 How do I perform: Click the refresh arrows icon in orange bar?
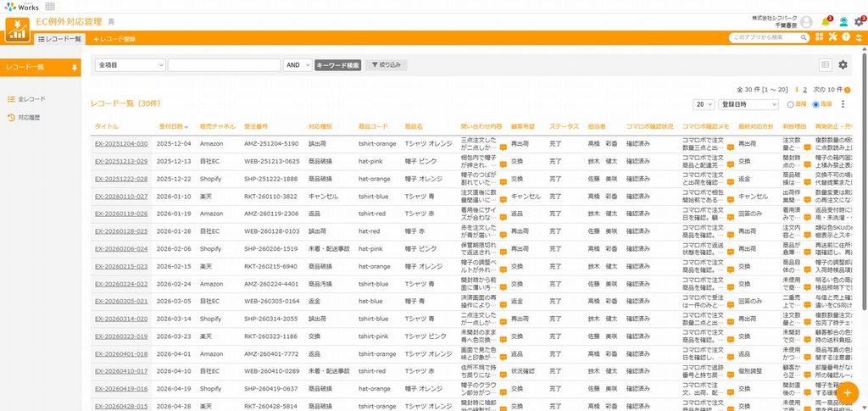[x=859, y=37]
